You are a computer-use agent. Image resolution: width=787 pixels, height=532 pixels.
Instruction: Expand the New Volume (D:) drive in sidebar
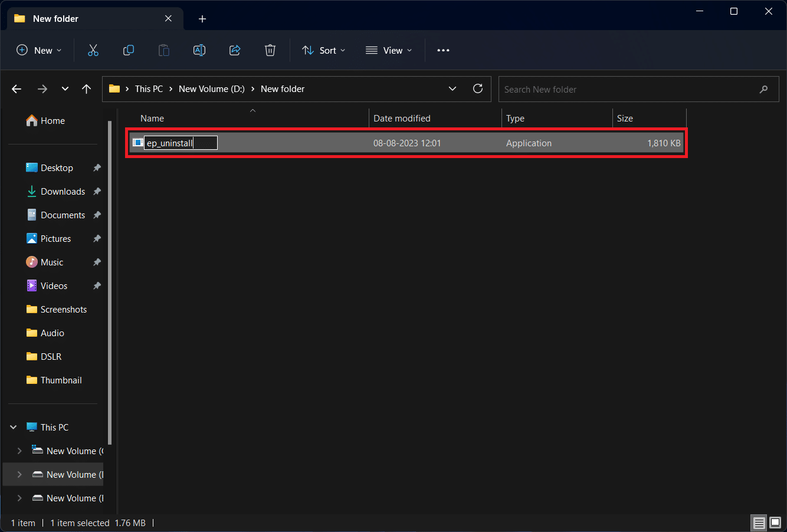pyautogui.click(x=19, y=474)
